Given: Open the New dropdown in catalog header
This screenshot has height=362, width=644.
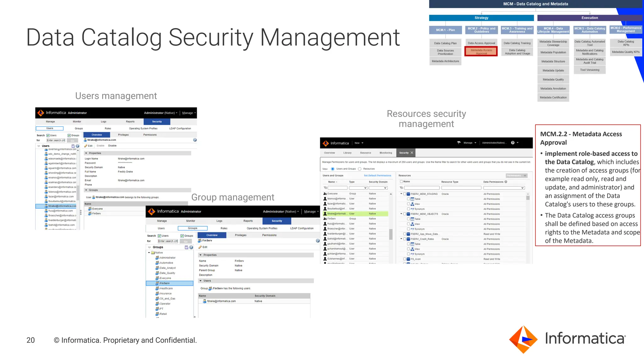Looking at the screenshot, I should [359, 143].
